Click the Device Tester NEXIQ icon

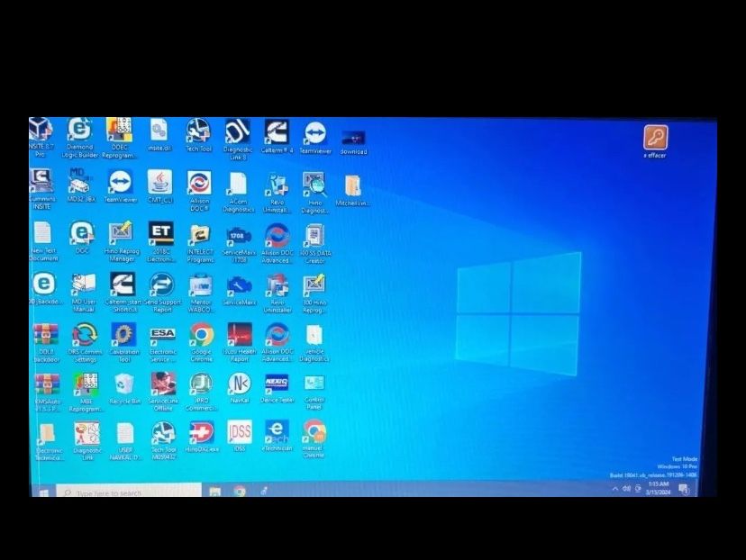tap(277, 384)
